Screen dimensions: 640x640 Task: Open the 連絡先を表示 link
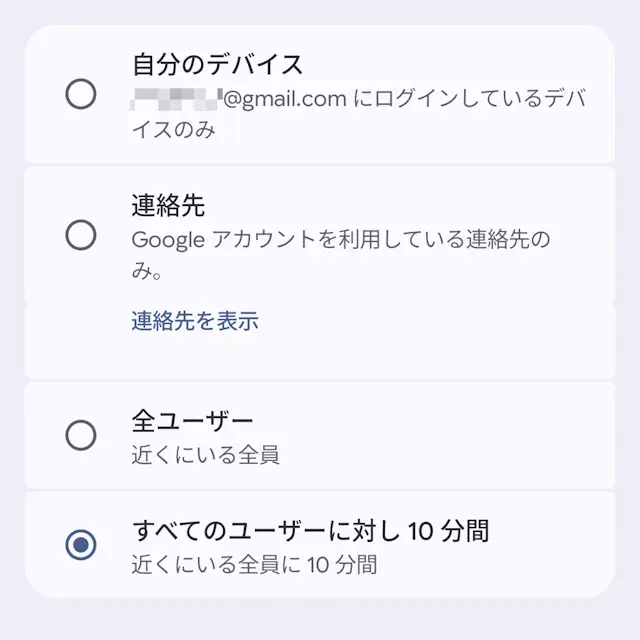click(x=195, y=321)
